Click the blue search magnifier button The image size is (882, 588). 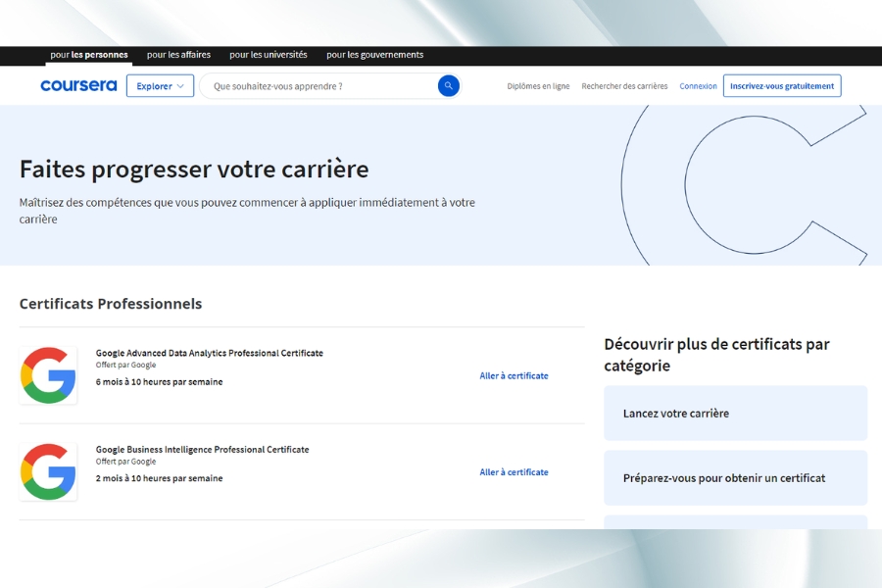pos(448,86)
